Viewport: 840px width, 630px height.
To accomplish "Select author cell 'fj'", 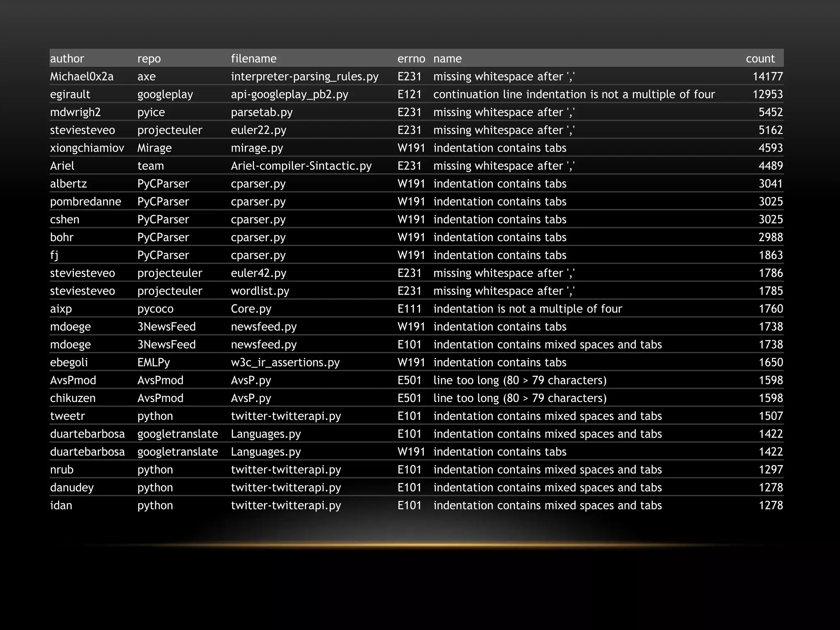I will pos(54,255).
